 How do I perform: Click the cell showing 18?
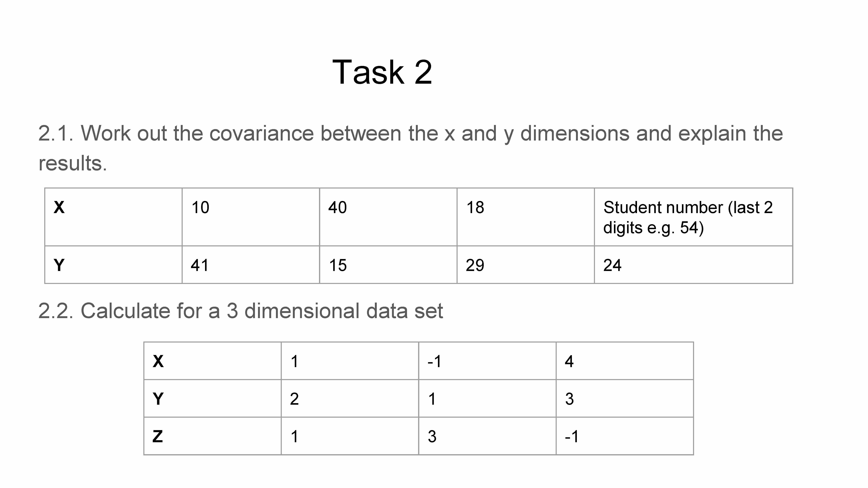[525, 217]
